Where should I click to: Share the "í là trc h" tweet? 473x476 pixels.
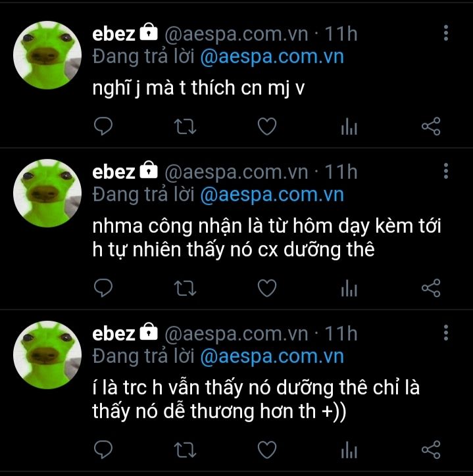tap(431, 449)
